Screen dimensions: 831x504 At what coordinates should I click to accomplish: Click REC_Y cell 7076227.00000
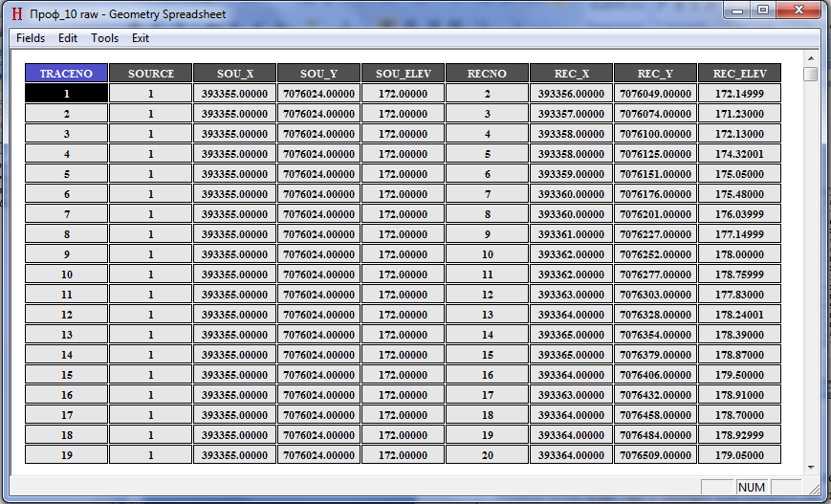[x=656, y=234]
